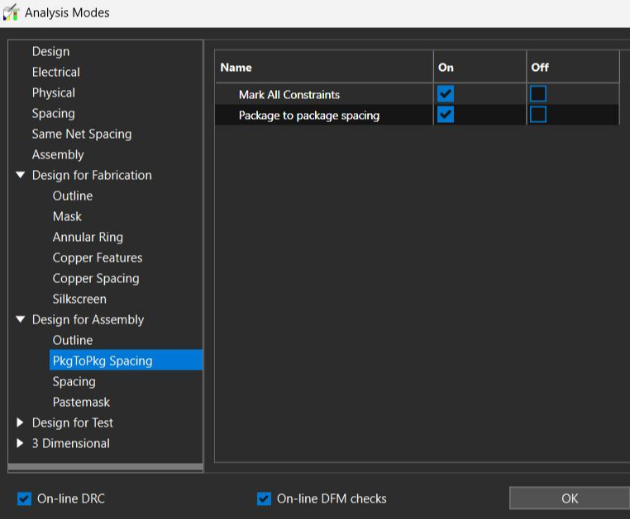This screenshot has height=519, width=630.
Task: Tick the Mark All Constraints Off checkbox
Action: coord(538,94)
